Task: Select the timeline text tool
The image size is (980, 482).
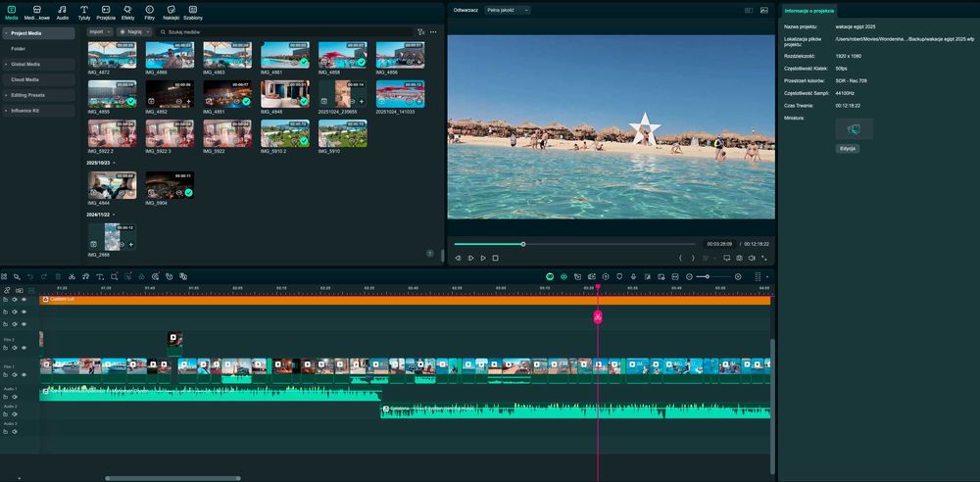Action: pyautogui.click(x=100, y=277)
